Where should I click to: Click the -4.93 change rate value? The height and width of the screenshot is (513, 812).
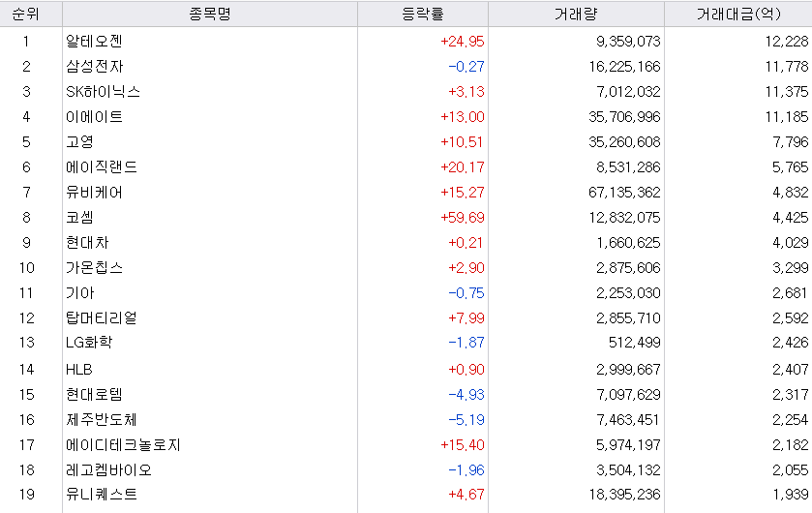466,395
